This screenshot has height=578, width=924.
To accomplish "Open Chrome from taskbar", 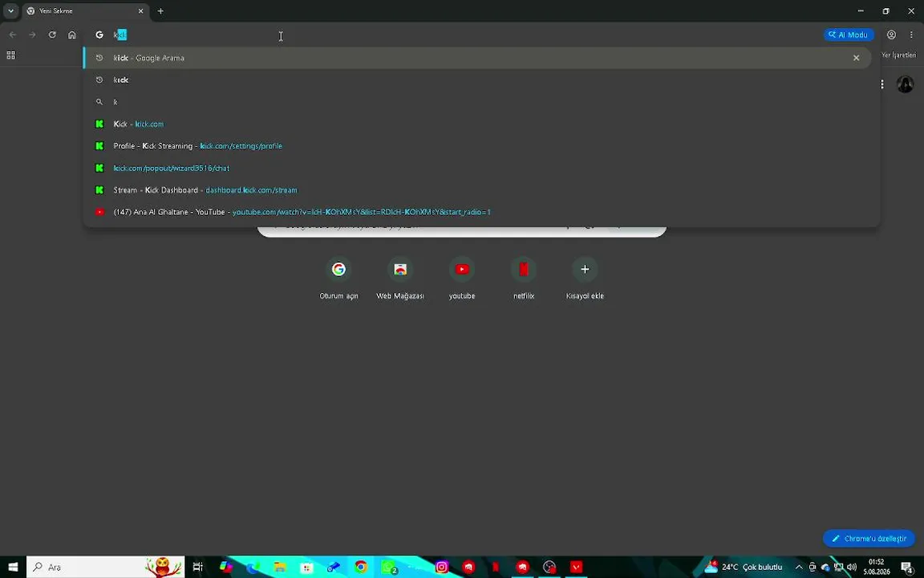I will [x=361, y=567].
